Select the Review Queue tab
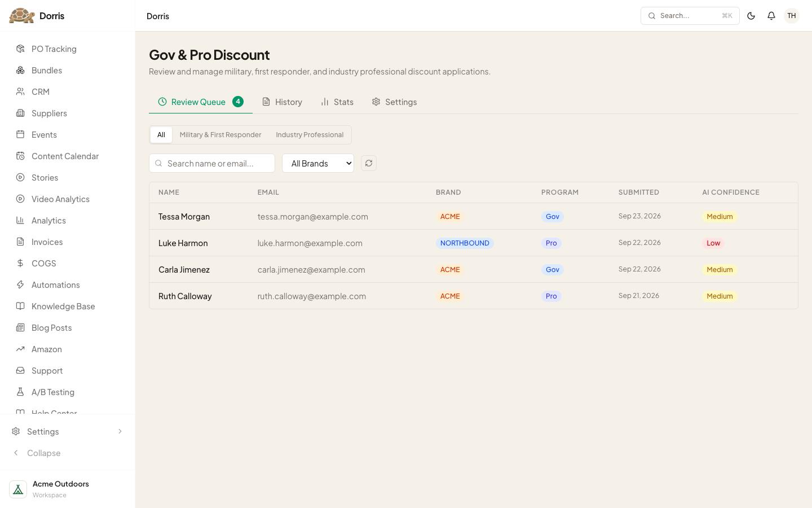This screenshot has height=508, width=812. click(x=201, y=102)
